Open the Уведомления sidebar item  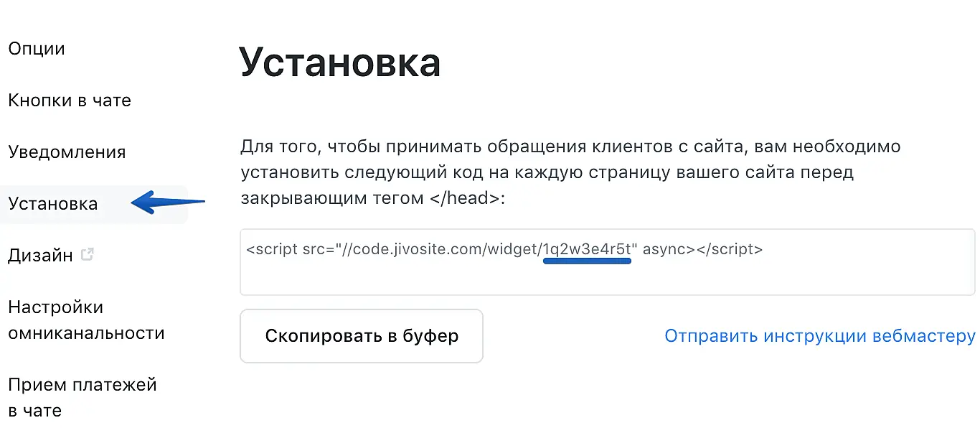coord(67,152)
